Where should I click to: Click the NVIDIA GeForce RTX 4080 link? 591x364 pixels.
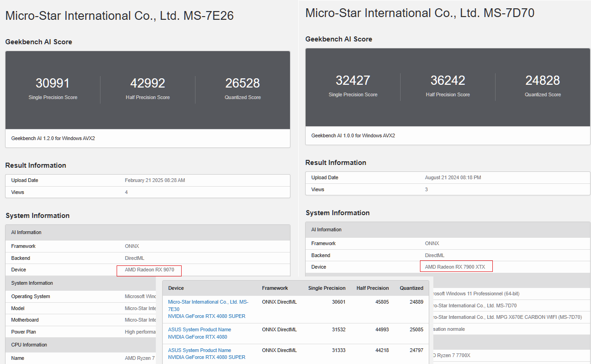tap(197, 337)
